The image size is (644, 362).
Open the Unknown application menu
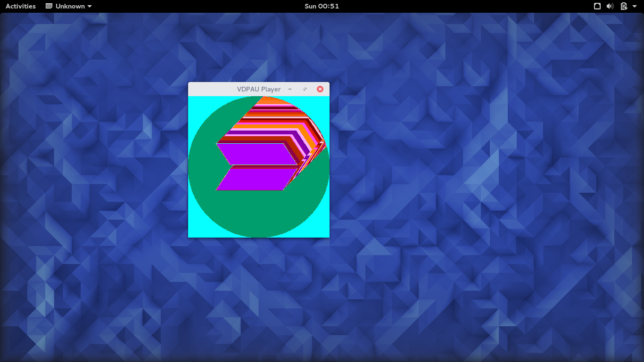pyautogui.click(x=69, y=6)
